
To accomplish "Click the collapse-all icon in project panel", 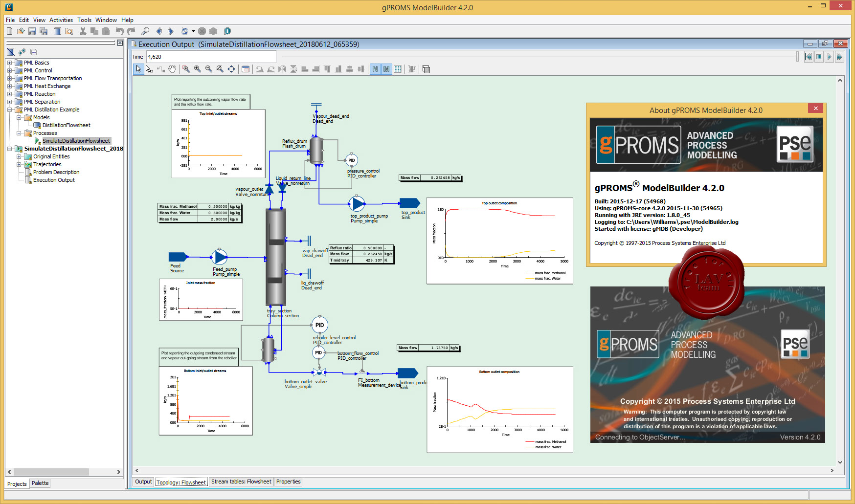I will [x=33, y=52].
